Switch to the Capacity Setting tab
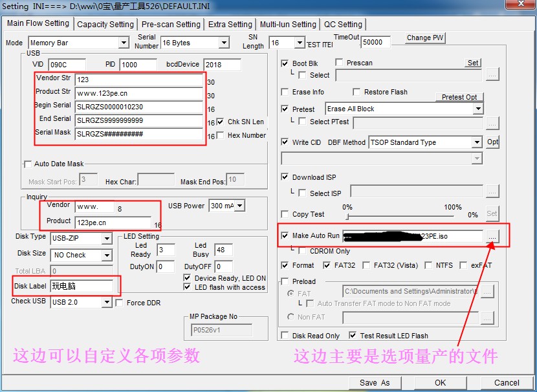 (x=105, y=25)
